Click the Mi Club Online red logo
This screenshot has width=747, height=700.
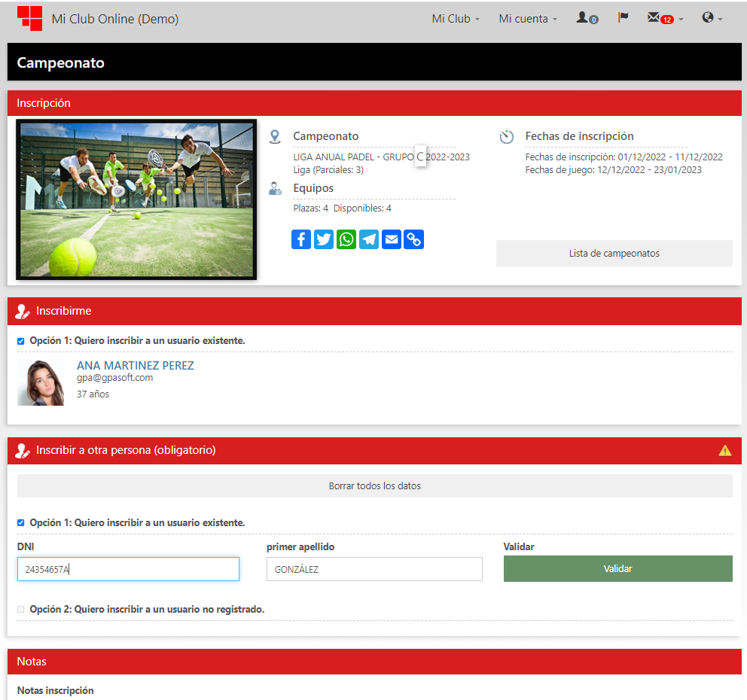[29, 18]
